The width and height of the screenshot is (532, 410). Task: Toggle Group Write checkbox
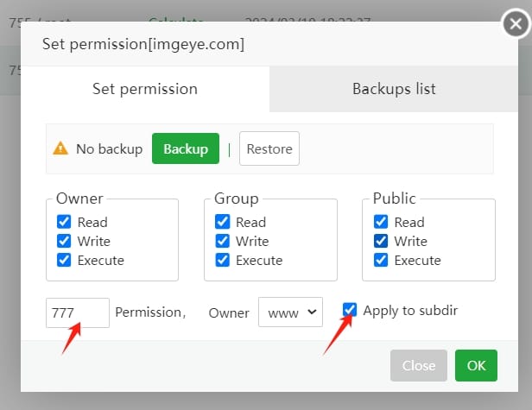(222, 241)
